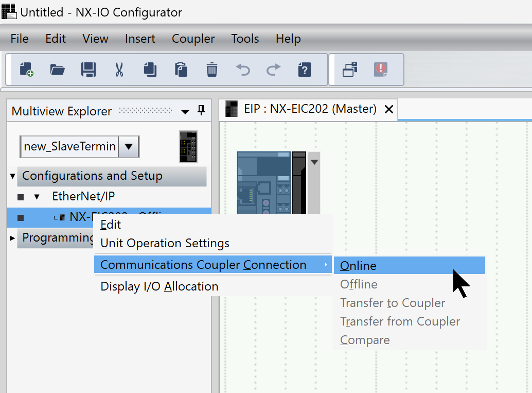Viewport: 532px width, 393px height.
Task: Open a project with the folder icon
Action: click(x=57, y=70)
